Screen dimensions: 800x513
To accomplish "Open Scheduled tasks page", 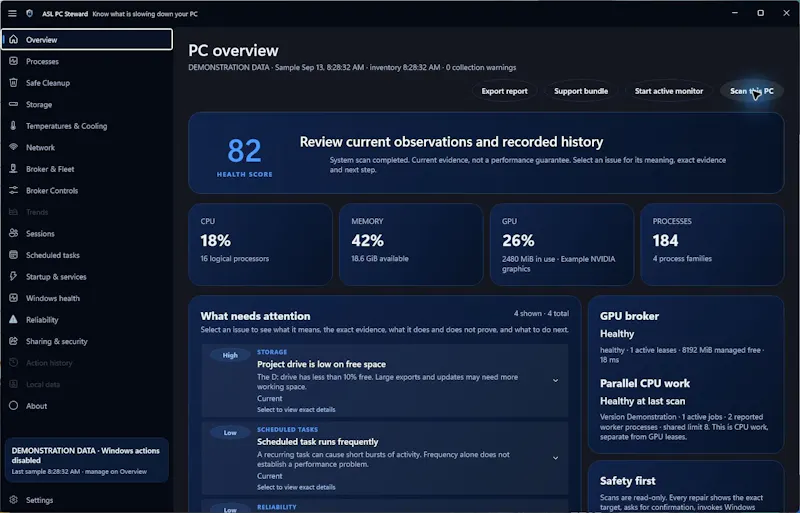I will tap(87, 255).
